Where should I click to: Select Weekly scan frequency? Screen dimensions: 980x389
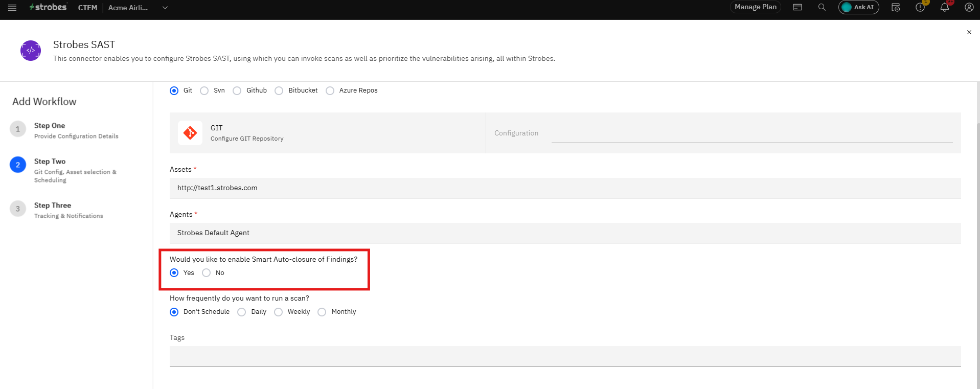coord(279,312)
